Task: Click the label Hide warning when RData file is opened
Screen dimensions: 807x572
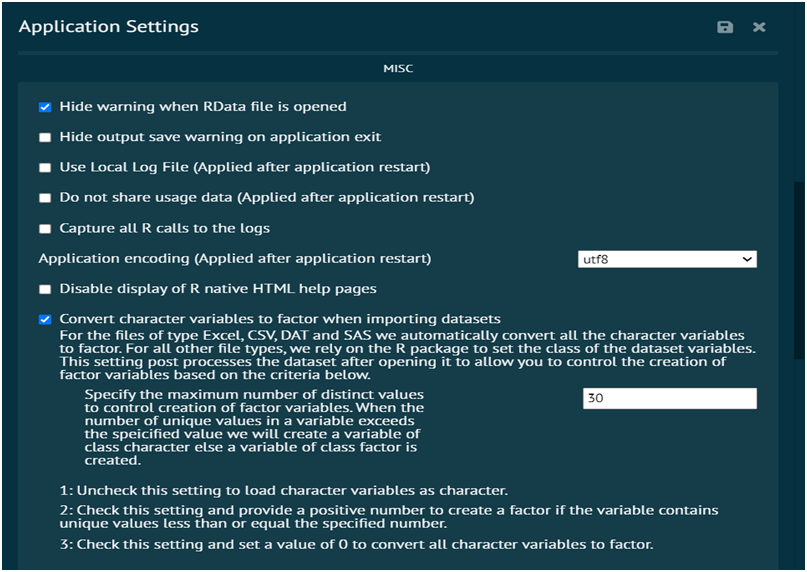Action: pyautogui.click(x=203, y=107)
